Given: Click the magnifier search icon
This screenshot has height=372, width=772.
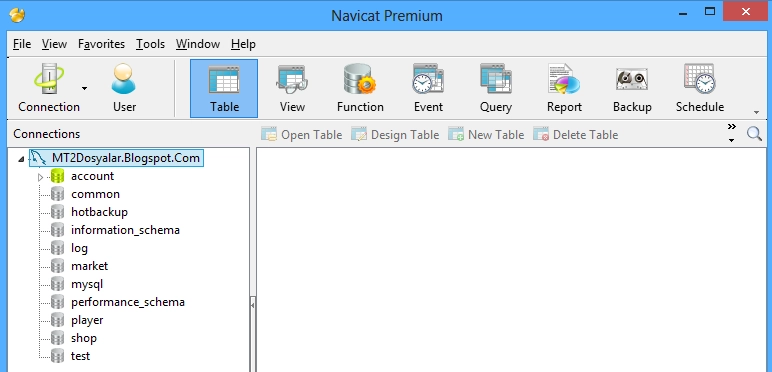Looking at the screenshot, I should [754, 133].
